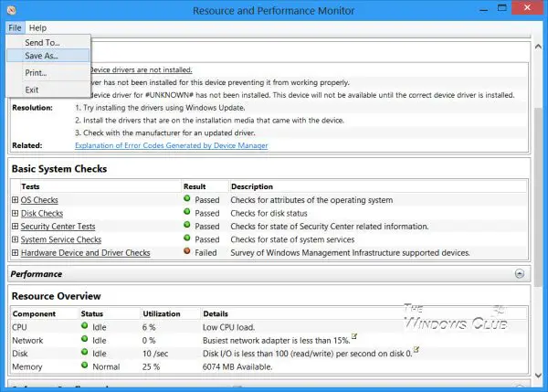
Task: Click the '25 %' Memory utilization value
Action: (151, 366)
